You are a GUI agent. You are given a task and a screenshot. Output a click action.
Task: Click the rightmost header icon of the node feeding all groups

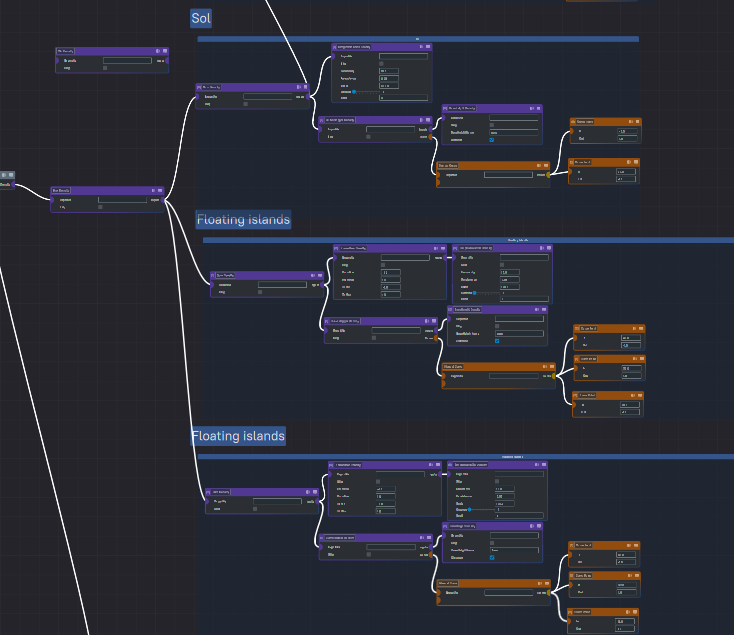click(160, 190)
